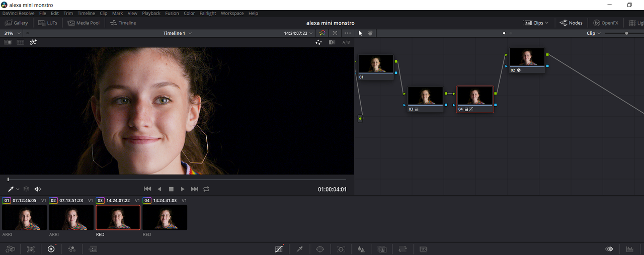644x255 pixels.
Task: Stop playback
Action: coord(171,189)
